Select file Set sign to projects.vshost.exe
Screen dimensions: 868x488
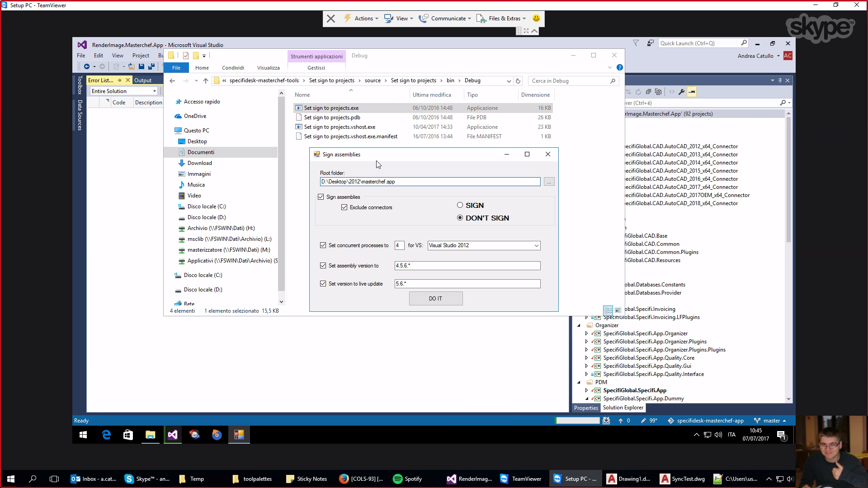tap(340, 127)
